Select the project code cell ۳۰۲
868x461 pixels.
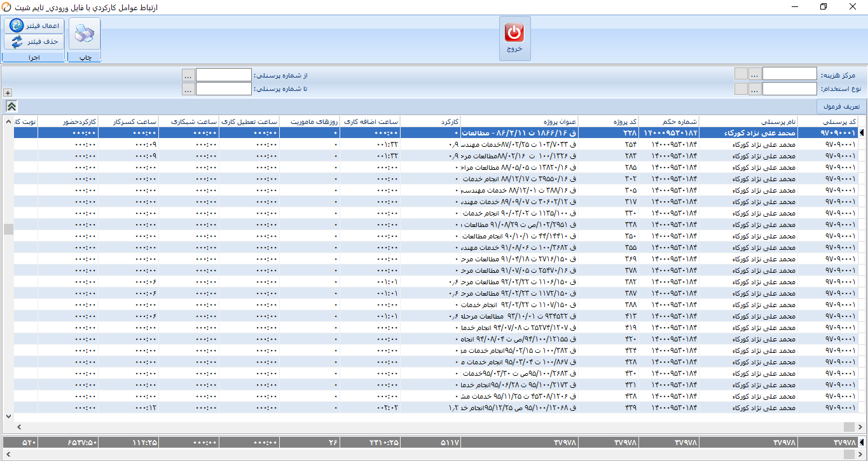click(609, 179)
